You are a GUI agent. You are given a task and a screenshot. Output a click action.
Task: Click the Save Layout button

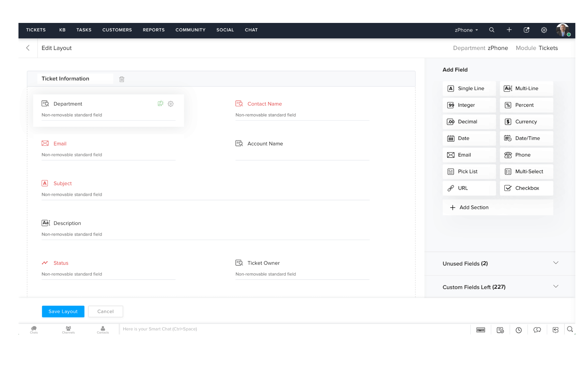point(63,311)
